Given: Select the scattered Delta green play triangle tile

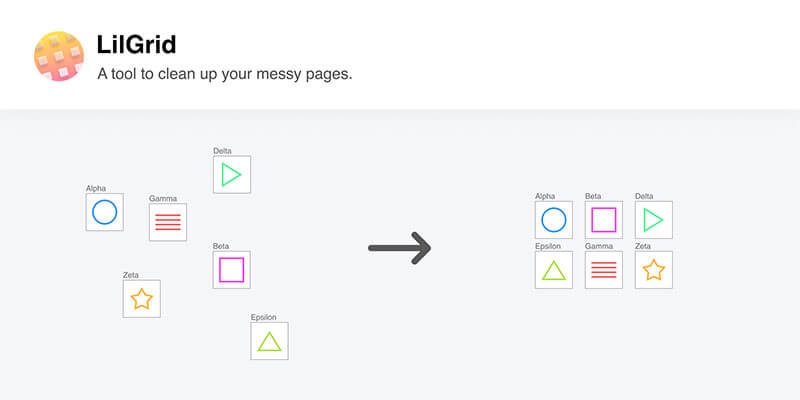Looking at the screenshot, I should [x=232, y=174].
